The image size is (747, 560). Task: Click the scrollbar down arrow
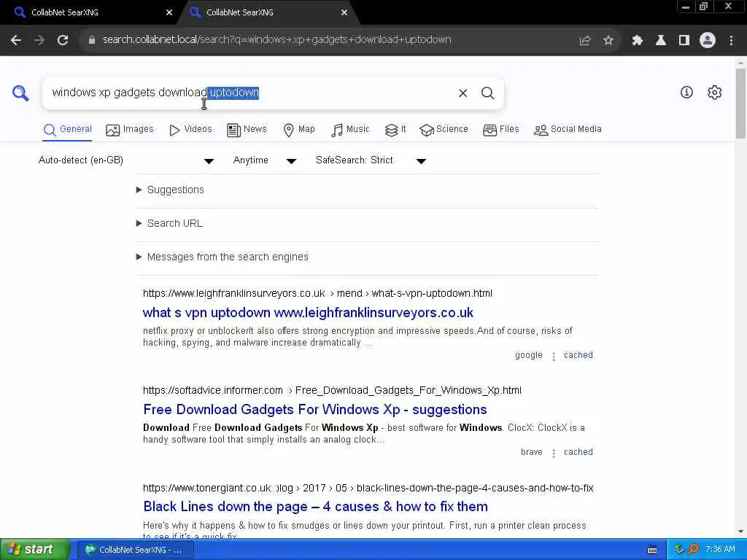[740, 532]
